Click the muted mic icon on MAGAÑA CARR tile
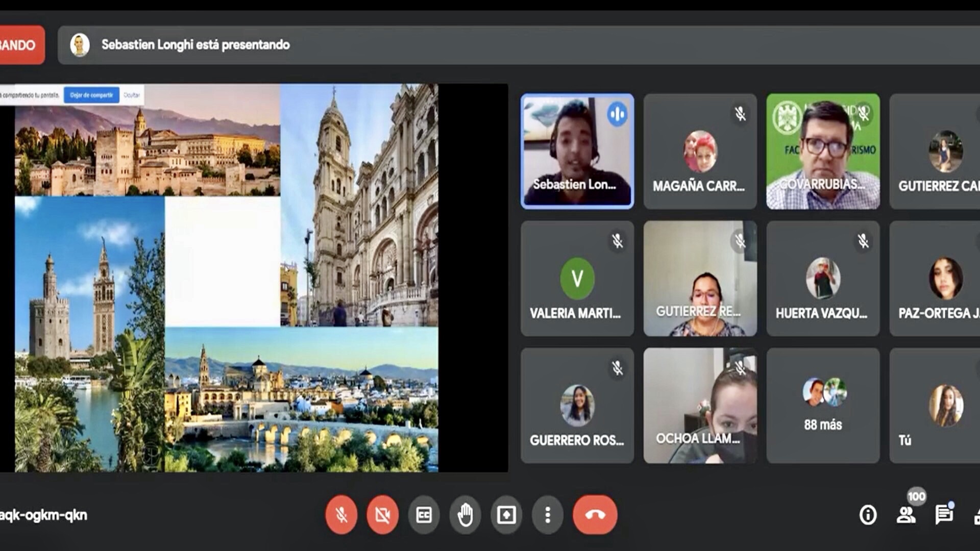 pyautogui.click(x=740, y=114)
